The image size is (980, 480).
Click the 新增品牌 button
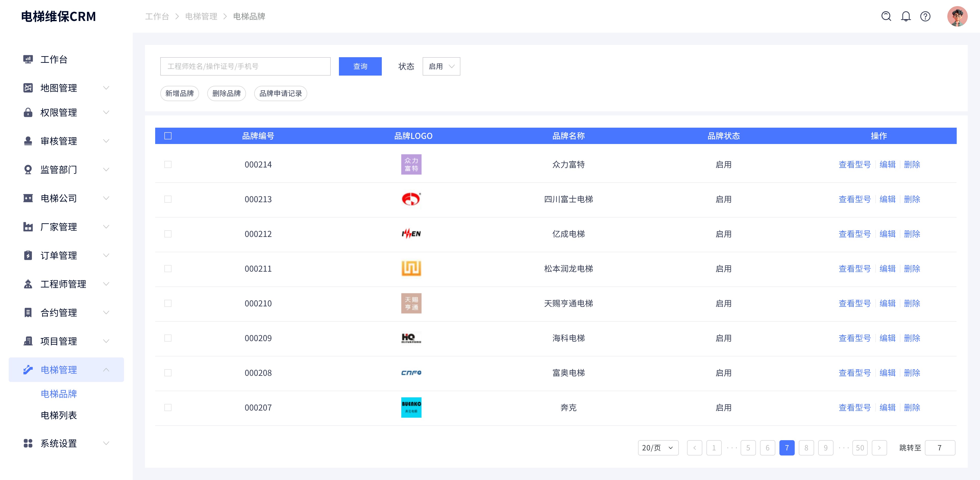[180, 93]
